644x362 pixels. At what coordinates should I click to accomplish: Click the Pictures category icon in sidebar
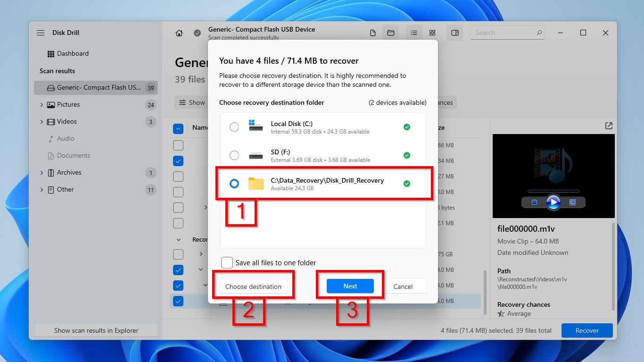(x=51, y=105)
